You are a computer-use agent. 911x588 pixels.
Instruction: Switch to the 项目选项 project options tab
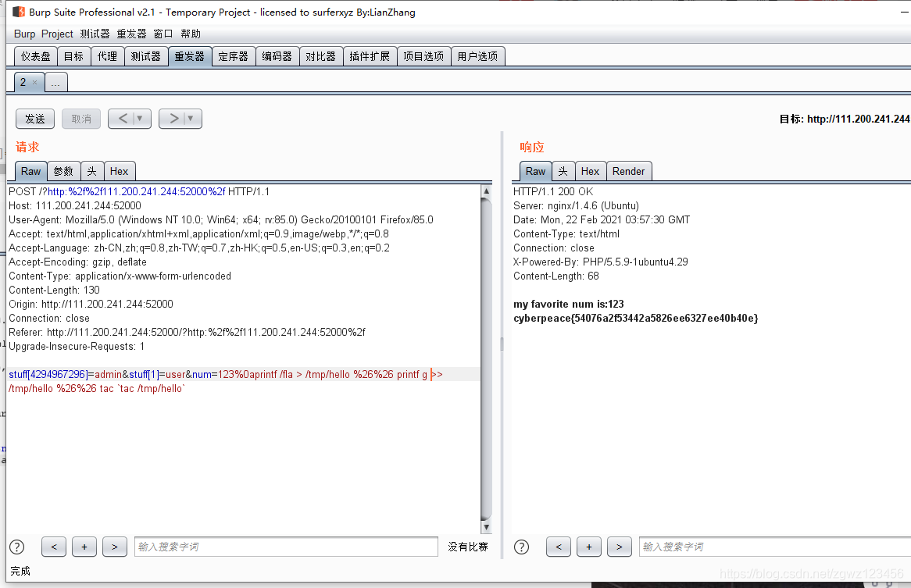tap(423, 56)
